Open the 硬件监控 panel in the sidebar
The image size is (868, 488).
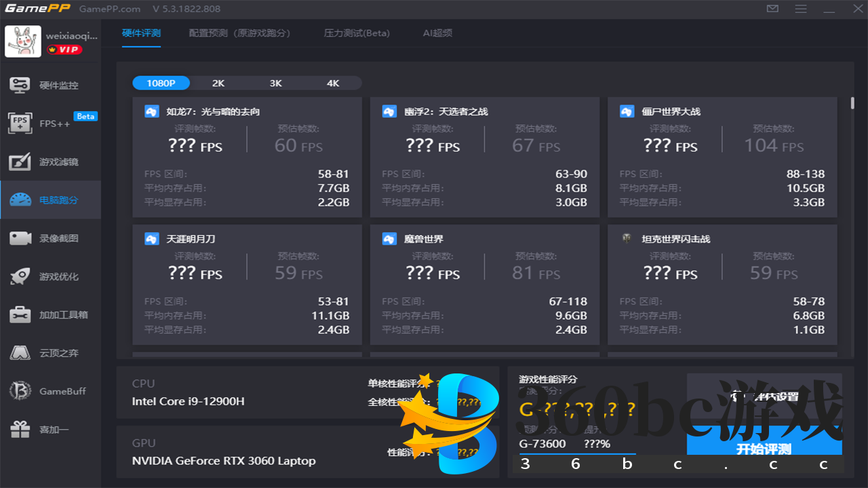(51, 85)
